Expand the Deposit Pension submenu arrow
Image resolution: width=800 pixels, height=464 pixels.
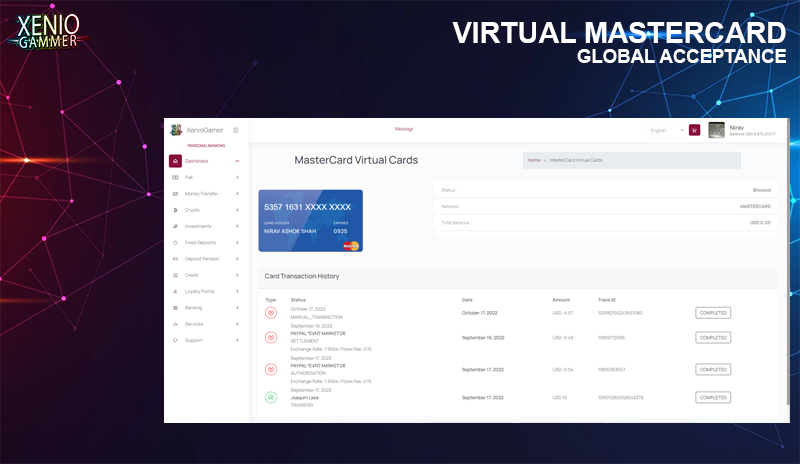tap(237, 259)
